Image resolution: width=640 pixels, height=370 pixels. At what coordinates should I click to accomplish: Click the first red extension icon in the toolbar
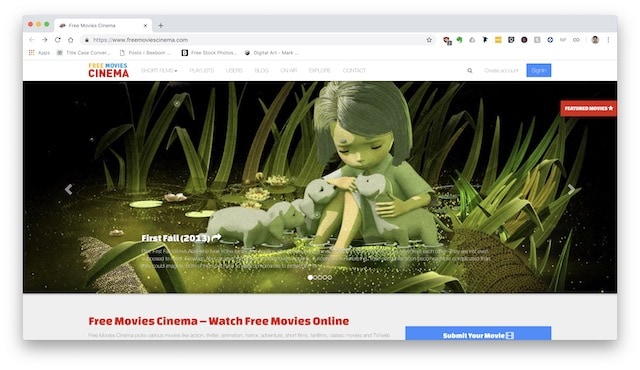coord(447,40)
